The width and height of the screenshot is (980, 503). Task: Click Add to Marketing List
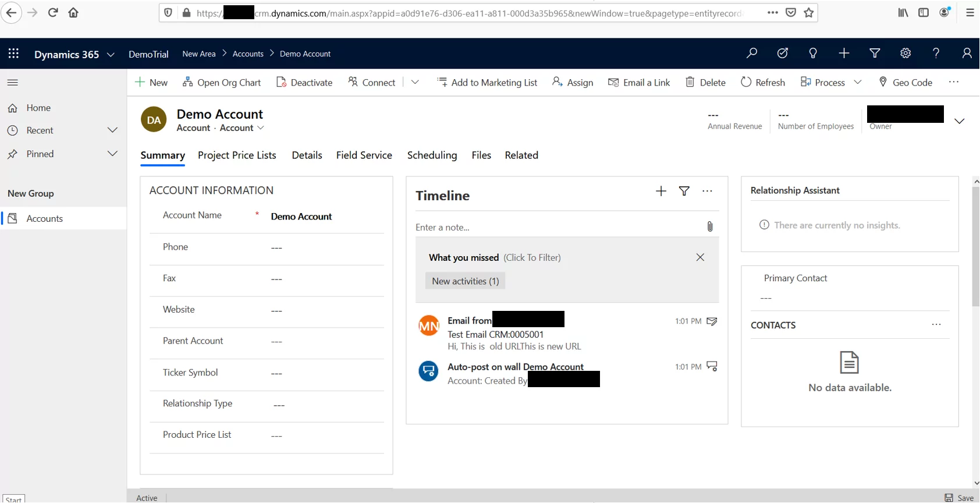(x=487, y=83)
